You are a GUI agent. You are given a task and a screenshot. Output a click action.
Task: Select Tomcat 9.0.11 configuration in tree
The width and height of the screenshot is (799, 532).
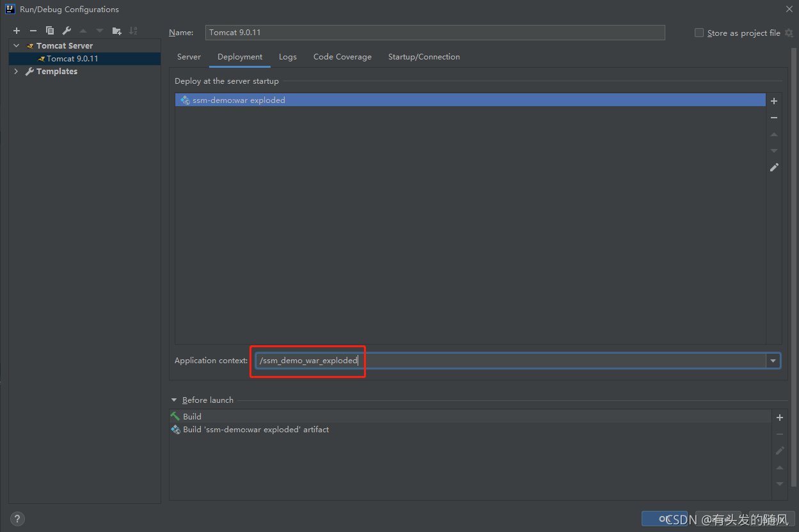coord(84,59)
